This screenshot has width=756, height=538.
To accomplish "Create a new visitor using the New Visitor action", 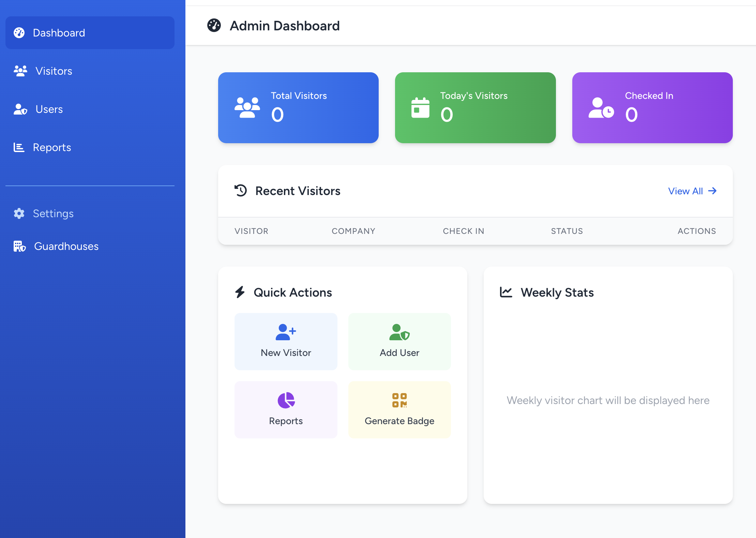I will click(286, 341).
